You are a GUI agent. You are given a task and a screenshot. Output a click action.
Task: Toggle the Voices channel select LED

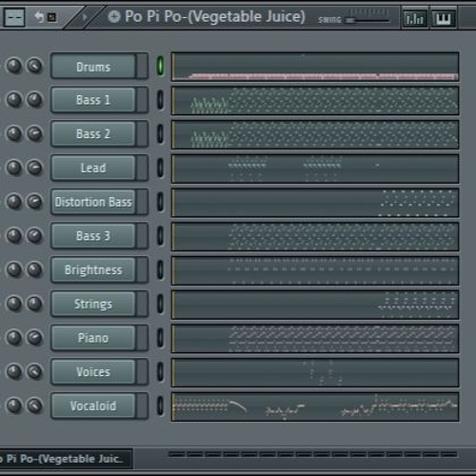click(x=161, y=371)
